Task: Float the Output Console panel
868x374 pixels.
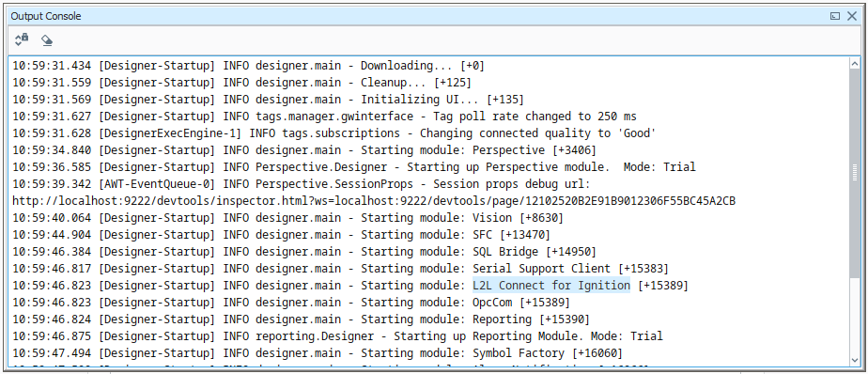Action: point(835,16)
